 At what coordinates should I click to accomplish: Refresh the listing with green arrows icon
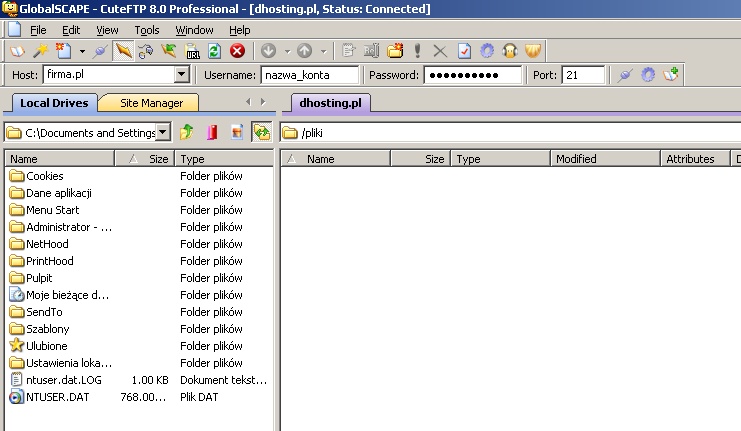click(x=215, y=51)
